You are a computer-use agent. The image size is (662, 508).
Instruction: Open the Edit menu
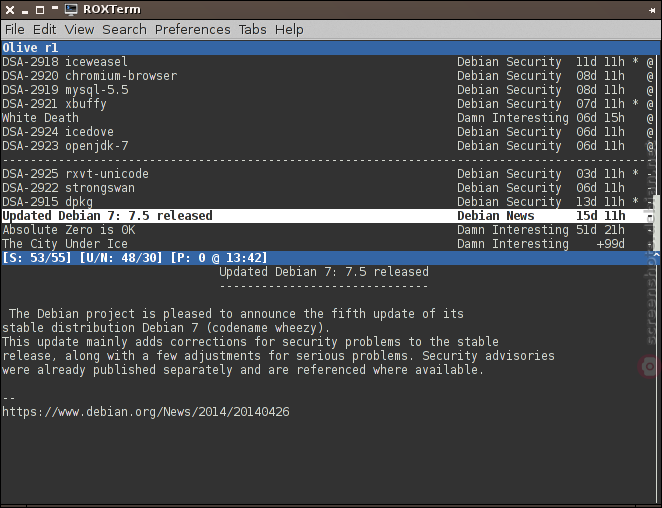click(44, 30)
